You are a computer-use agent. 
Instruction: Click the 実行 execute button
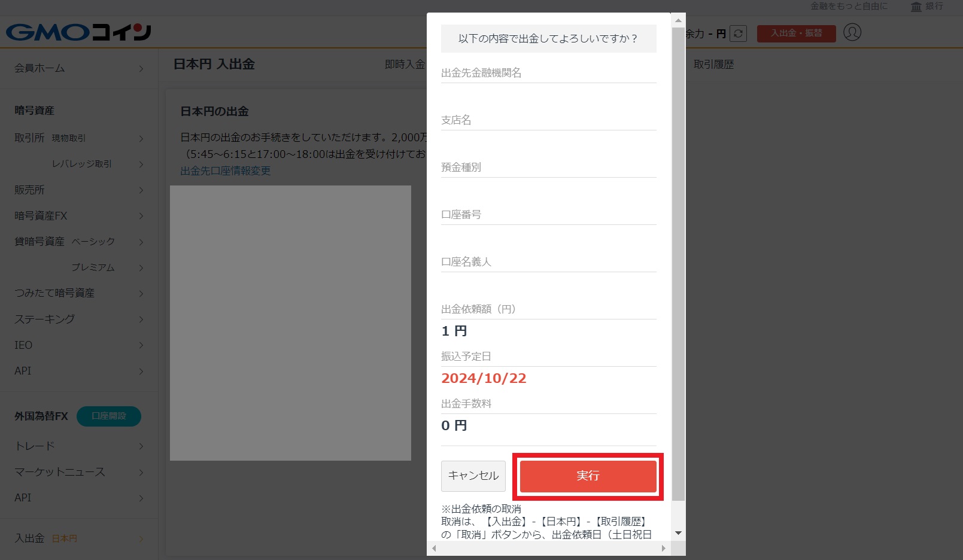(588, 476)
